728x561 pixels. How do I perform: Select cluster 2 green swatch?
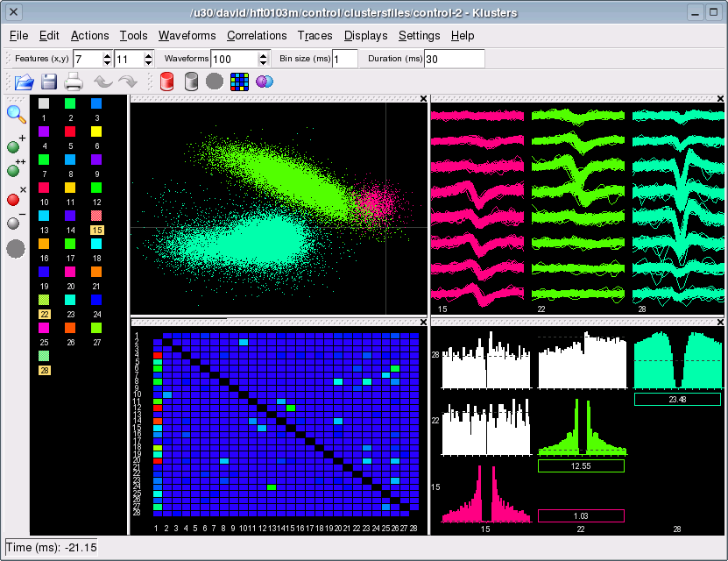tap(70, 103)
